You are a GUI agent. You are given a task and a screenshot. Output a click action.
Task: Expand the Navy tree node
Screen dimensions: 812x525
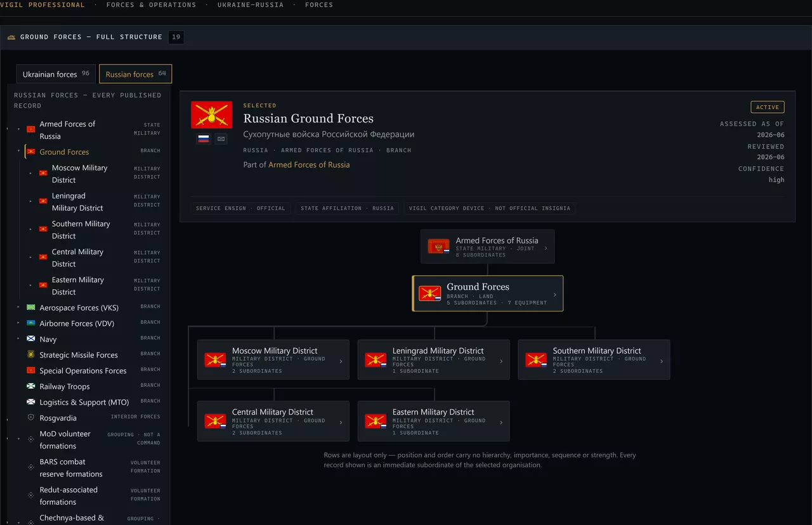coord(18,339)
